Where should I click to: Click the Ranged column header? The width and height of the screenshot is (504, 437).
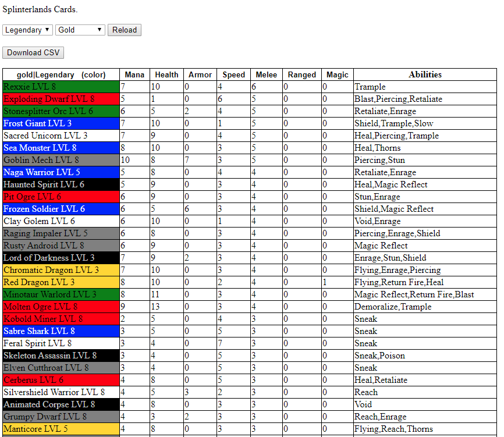point(302,74)
